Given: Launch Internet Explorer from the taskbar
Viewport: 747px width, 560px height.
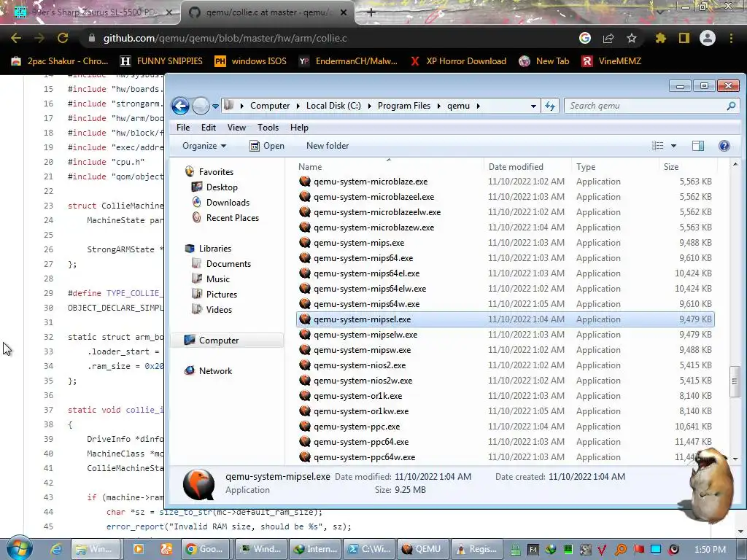Looking at the screenshot, I should [56, 549].
